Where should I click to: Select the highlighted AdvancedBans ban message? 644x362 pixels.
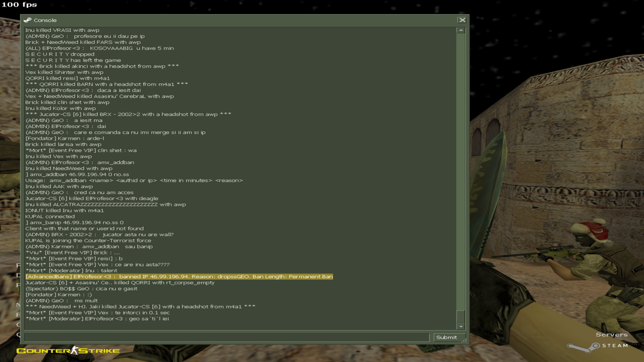point(179,276)
